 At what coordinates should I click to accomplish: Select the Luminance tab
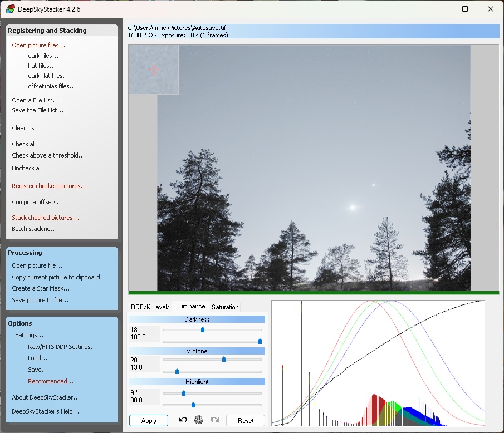pos(190,306)
